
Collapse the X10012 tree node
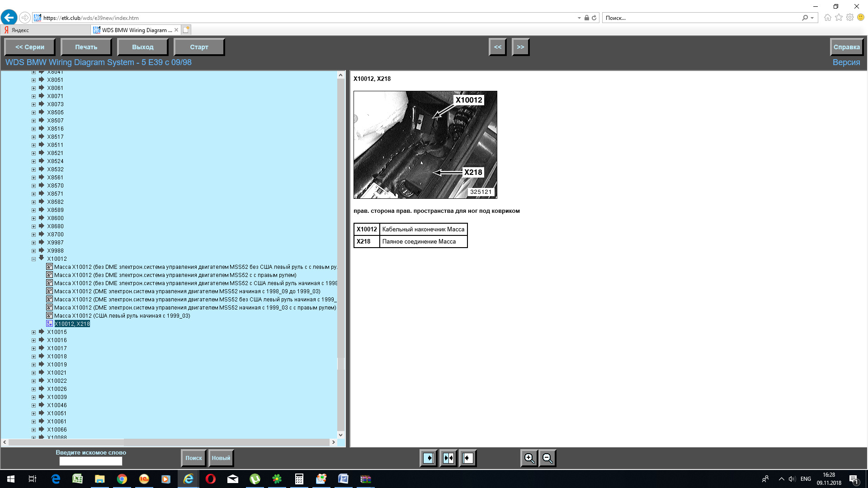pyautogui.click(x=34, y=259)
